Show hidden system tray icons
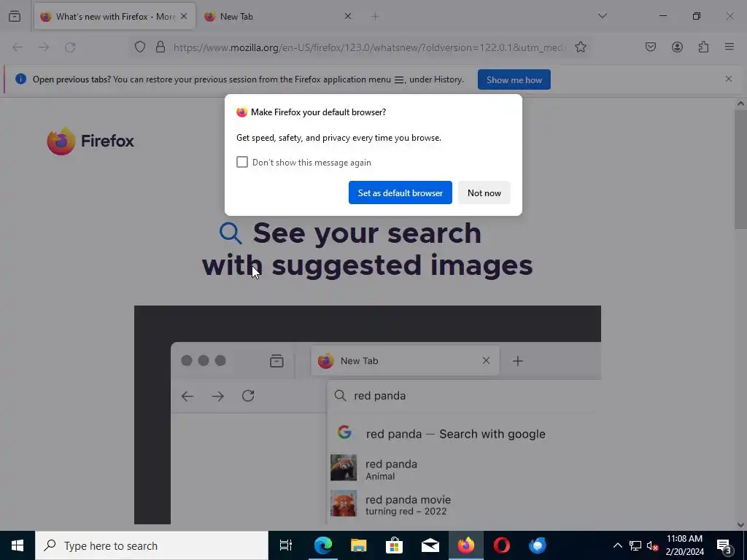The image size is (747, 560). click(617, 545)
